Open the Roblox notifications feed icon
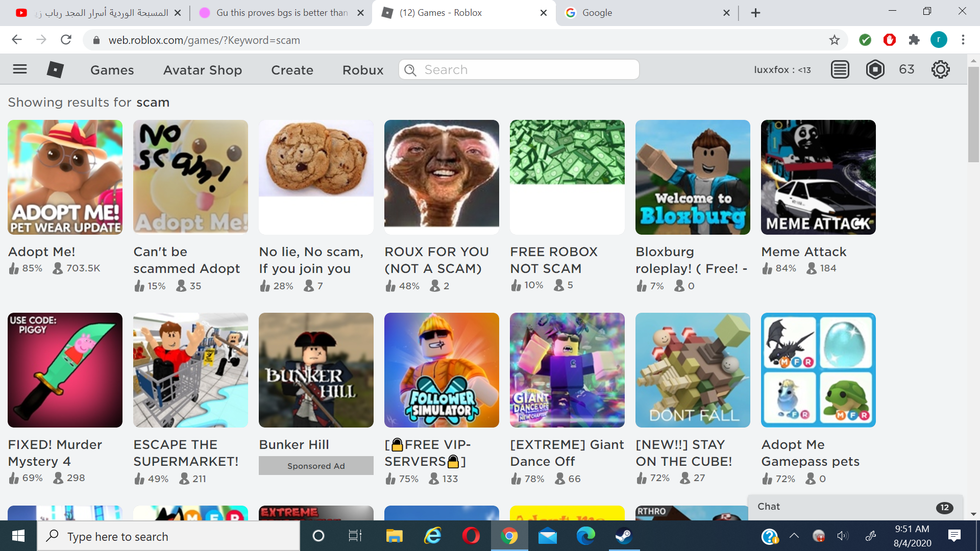980x551 pixels. click(x=840, y=69)
